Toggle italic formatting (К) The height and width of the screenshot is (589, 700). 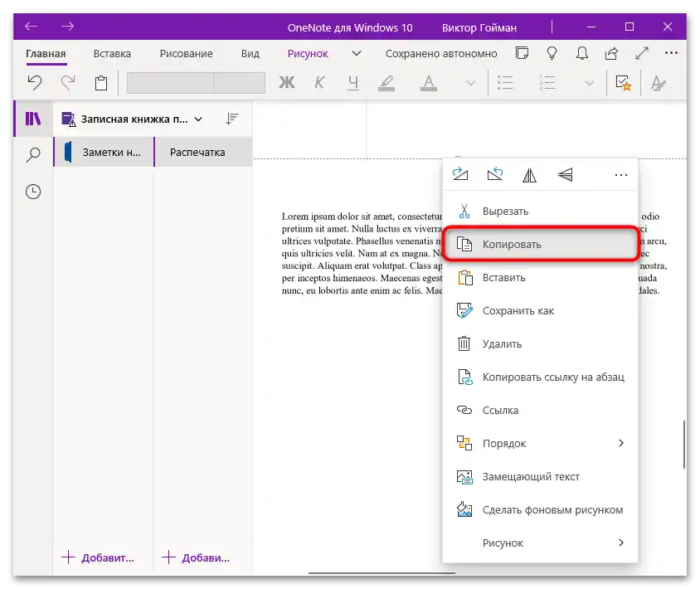pyautogui.click(x=319, y=83)
